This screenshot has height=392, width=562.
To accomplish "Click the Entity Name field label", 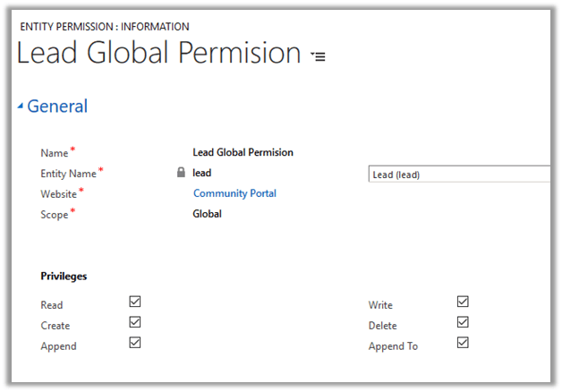I will (x=69, y=174).
